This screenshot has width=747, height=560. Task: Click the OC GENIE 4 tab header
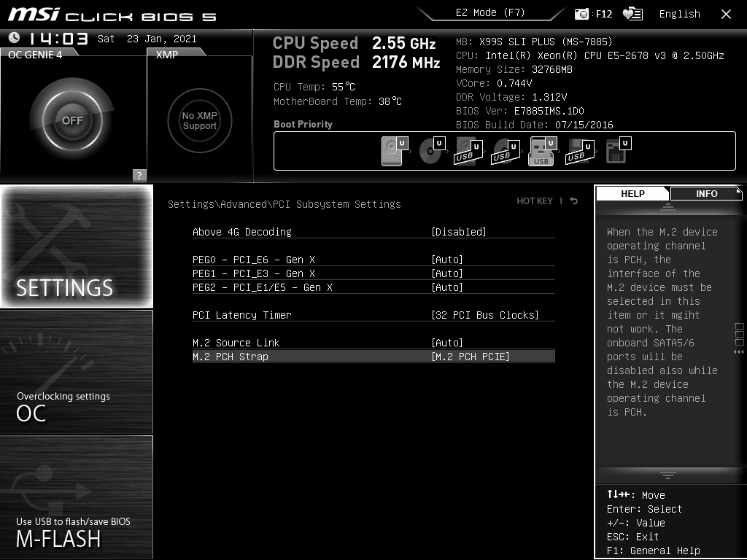click(35, 54)
